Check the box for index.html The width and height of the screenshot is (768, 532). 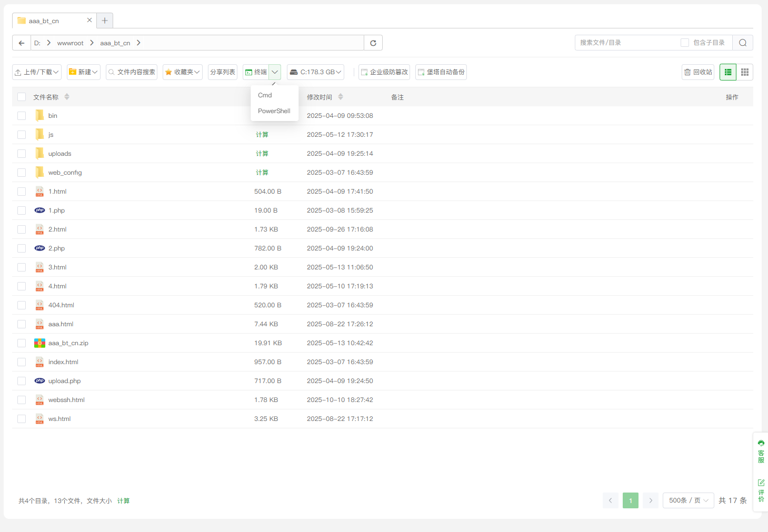click(22, 362)
